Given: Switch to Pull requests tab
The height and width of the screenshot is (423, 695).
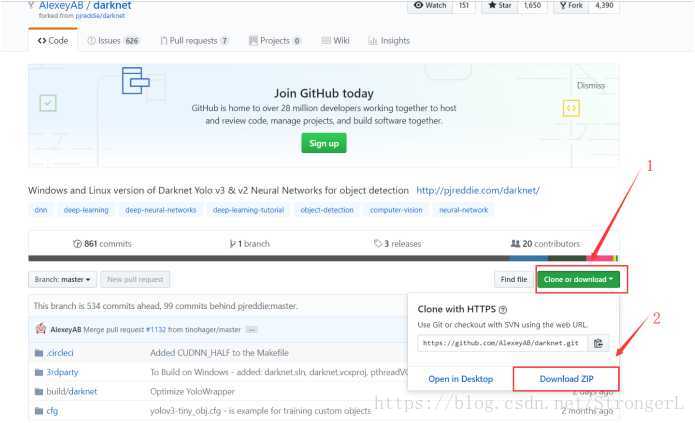Looking at the screenshot, I should (194, 41).
